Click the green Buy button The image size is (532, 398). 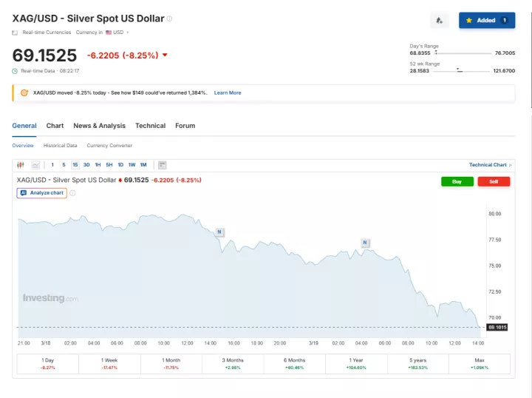point(457,181)
